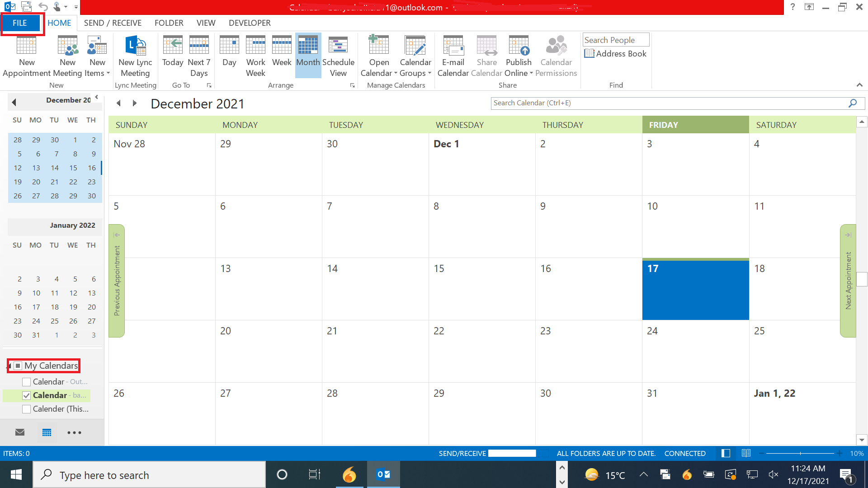The width and height of the screenshot is (868, 488).
Task: Open the notification center icon
Action: pyautogui.click(x=846, y=475)
